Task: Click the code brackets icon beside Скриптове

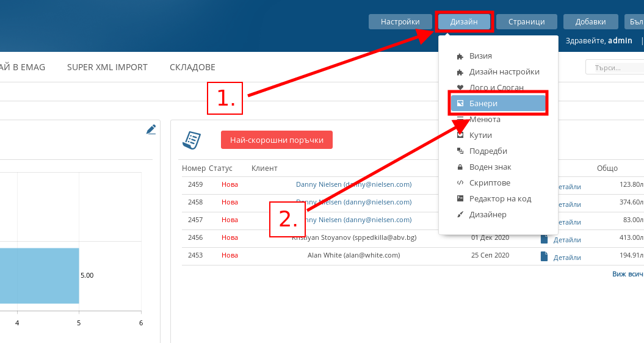Action: (460, 183)
